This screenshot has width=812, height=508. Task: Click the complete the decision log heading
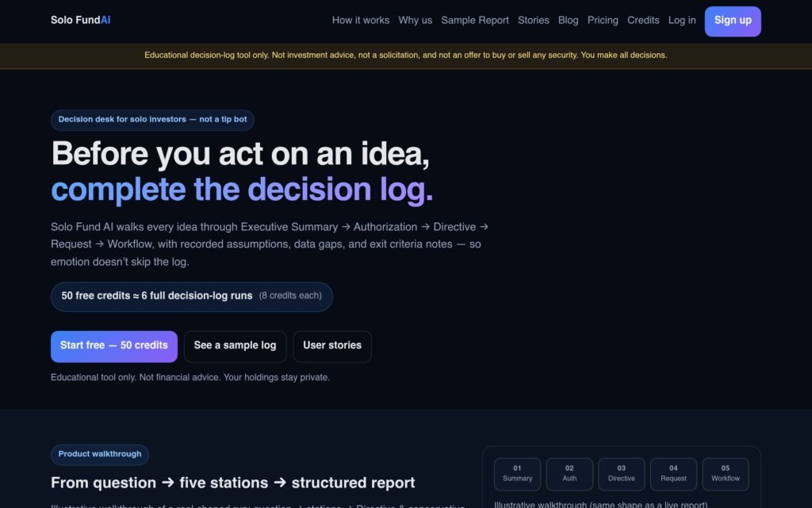point(242,189)
